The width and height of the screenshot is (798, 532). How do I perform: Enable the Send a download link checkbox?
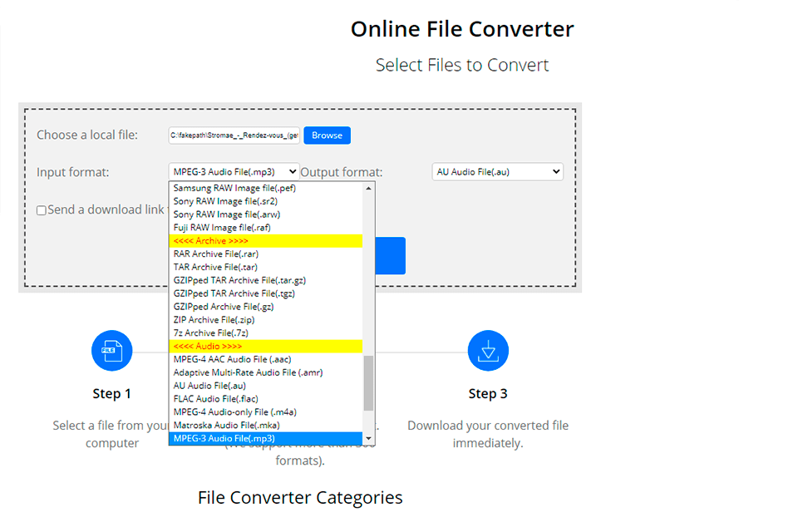point(40,209)
